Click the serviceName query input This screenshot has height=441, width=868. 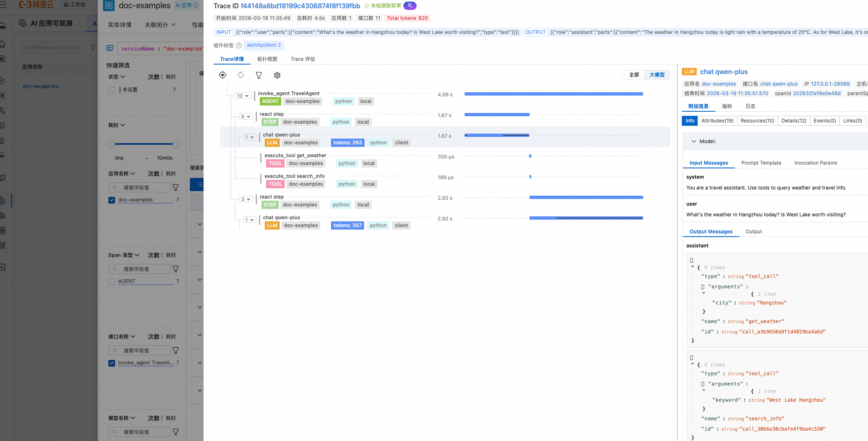161,48
